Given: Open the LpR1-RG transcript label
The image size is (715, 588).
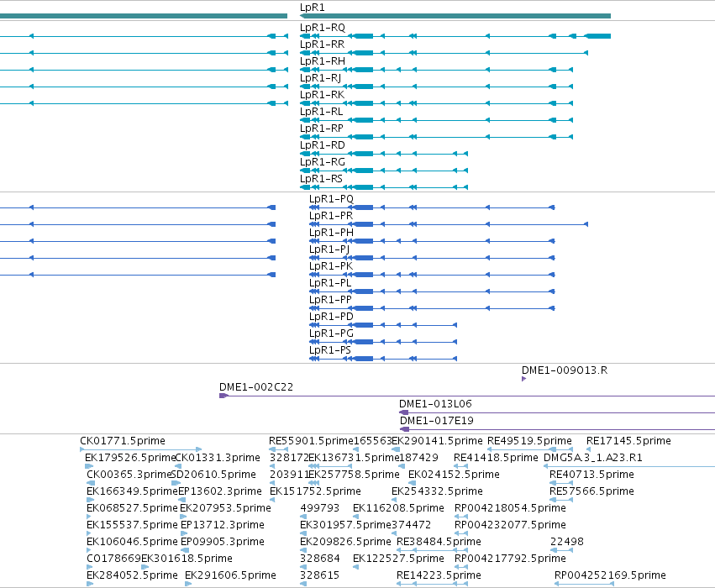Looking at the screenshot, I should (323, 163).
